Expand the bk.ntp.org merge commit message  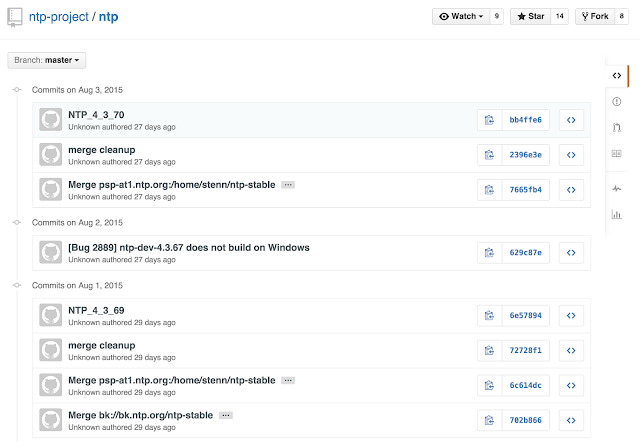pyautogui.click(x=226, y=415)
